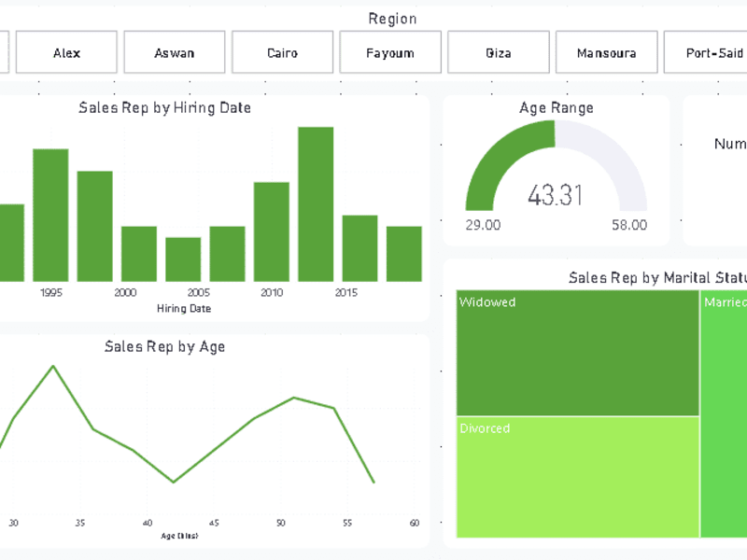Select the Widowed treemap tile

(x=577, y=353)
